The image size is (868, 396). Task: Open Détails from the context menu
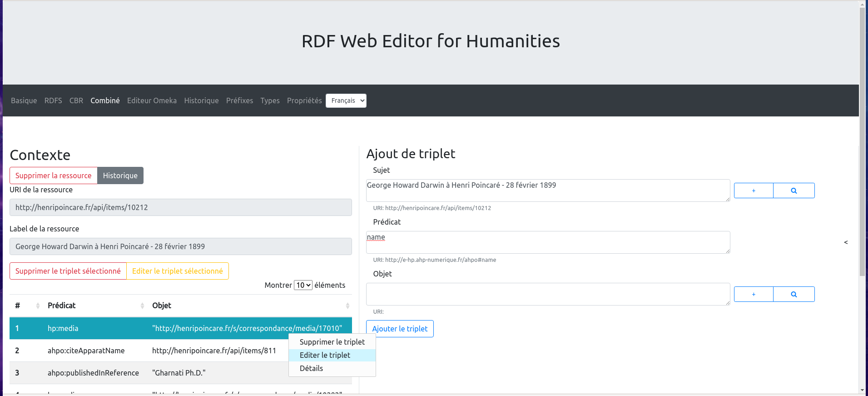(x=311, y=368)
